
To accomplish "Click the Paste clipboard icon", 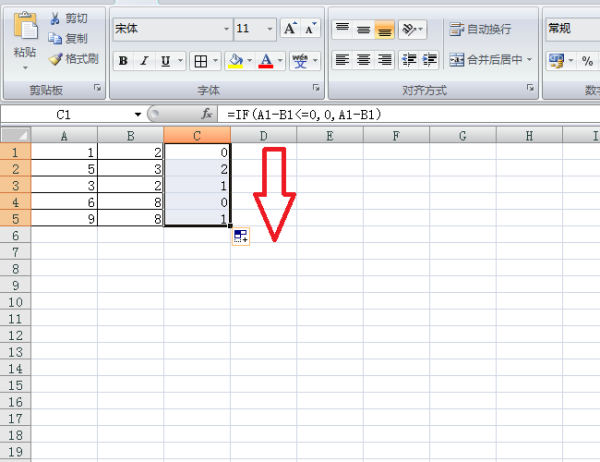I will pos(25,26).
